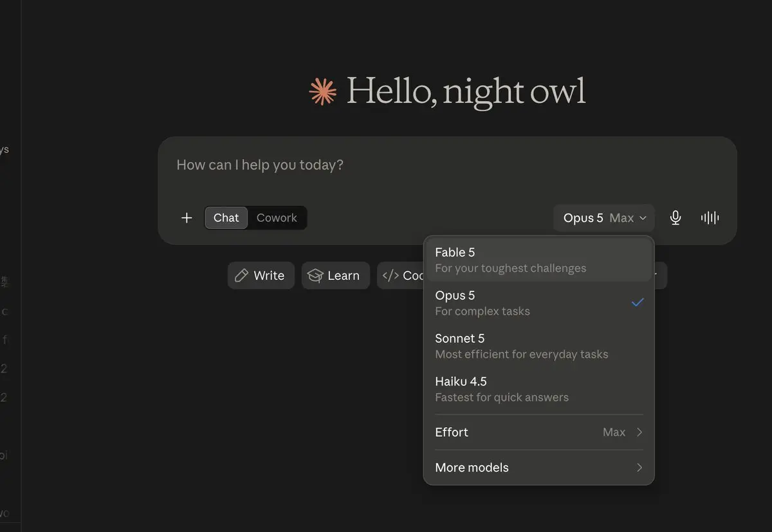This screenshot has width=772, height=532.
Task: Open the More models entry
Action: click(x=539, y=468)
